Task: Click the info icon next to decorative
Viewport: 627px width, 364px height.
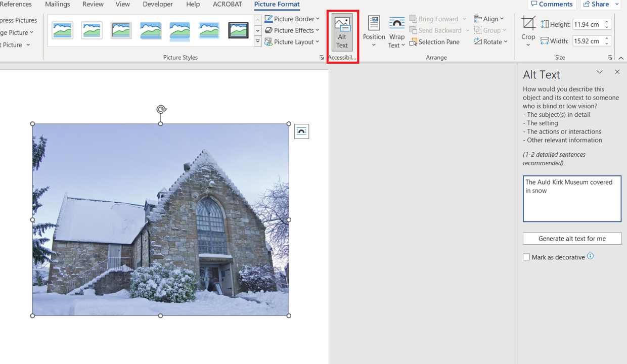Action: 590,256
